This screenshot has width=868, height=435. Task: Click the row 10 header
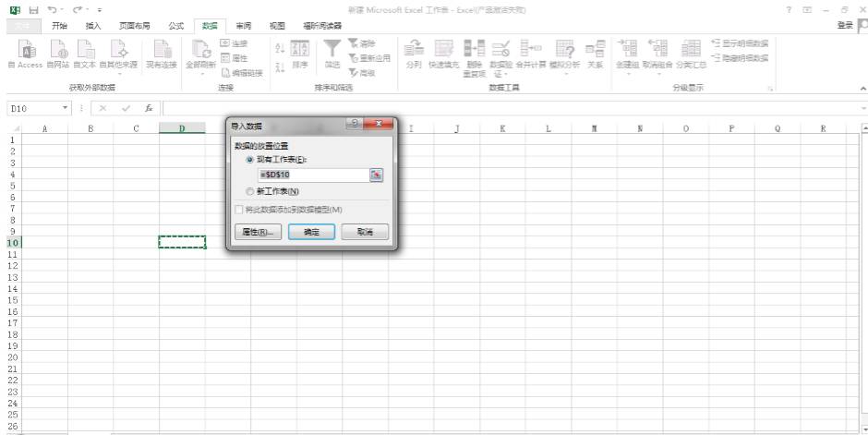[13, 242]
